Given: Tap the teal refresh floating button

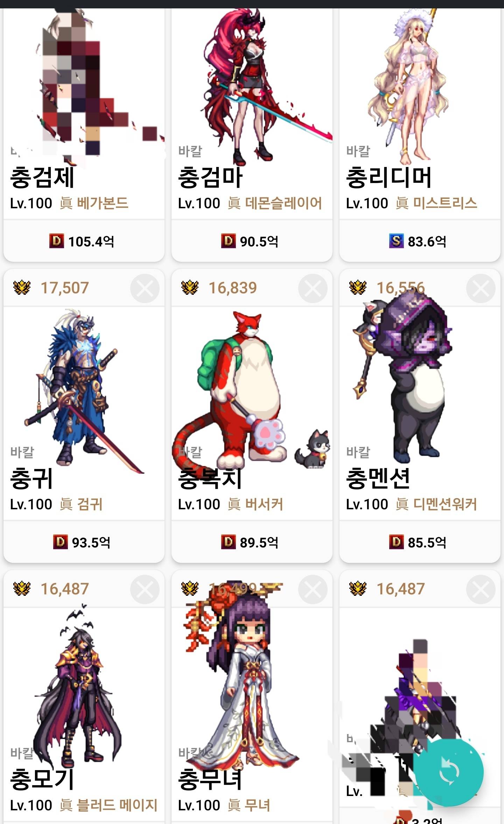Looking at the screenshot, I should point(448,771).
